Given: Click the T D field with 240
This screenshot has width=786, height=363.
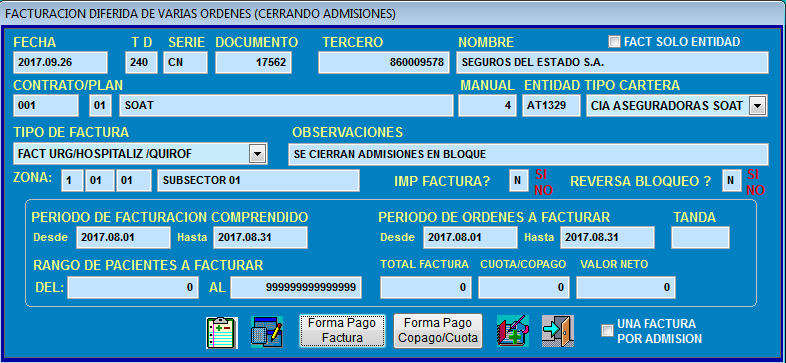Looking at the screenshot, I should (141, 63).
